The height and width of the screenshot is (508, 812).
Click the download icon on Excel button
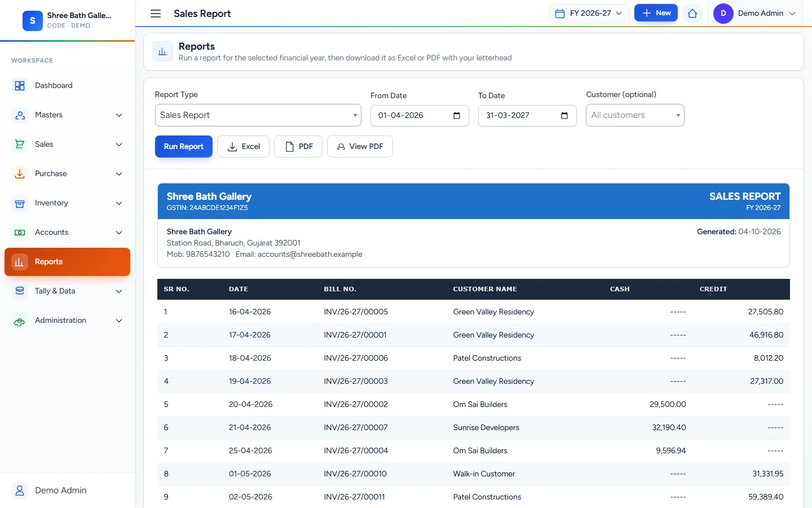(232, 147)
